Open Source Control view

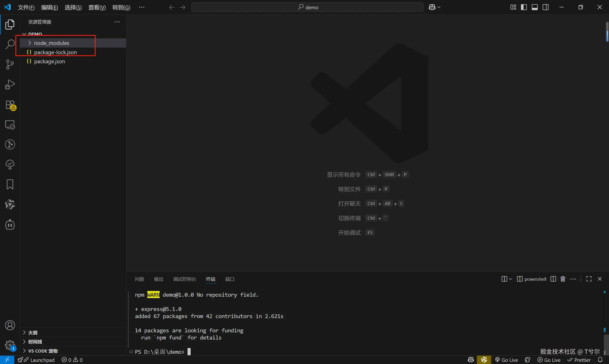[x=10, y=64]
